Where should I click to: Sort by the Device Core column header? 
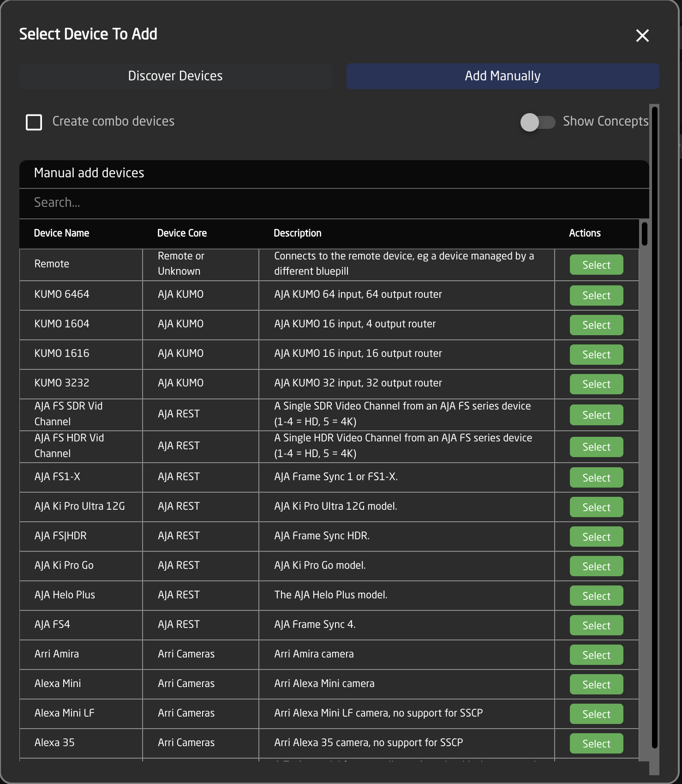click(182, 233)
